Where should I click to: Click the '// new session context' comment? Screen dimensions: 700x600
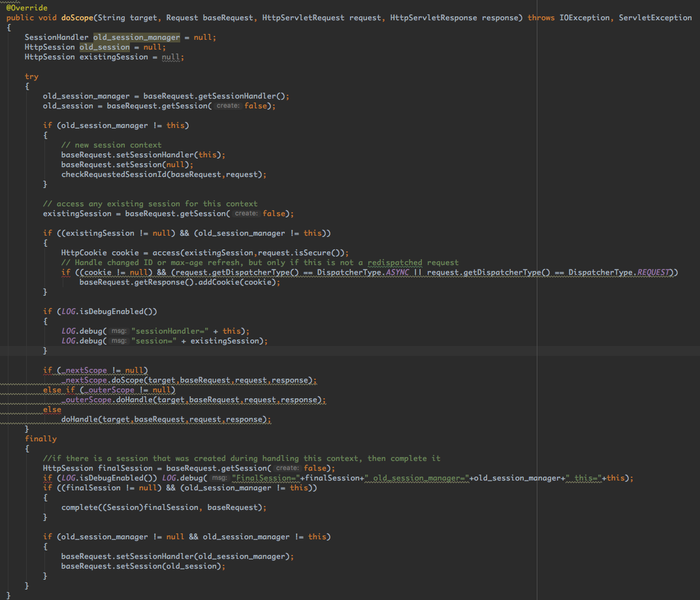(x=111, y=145)
